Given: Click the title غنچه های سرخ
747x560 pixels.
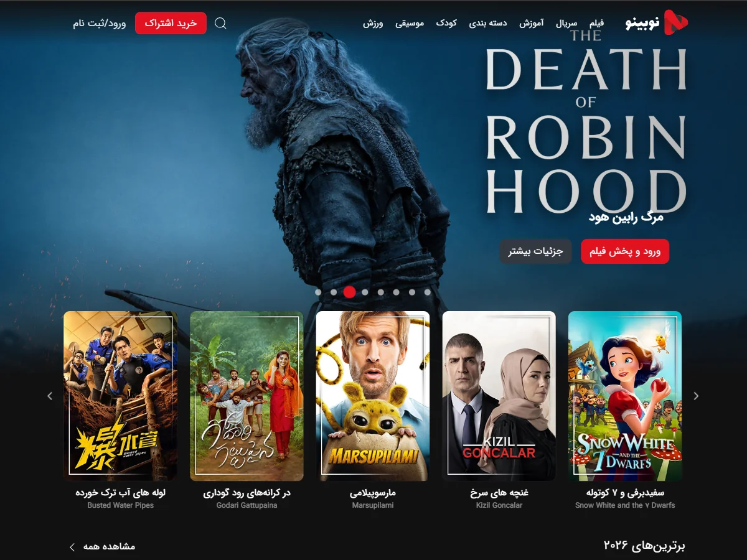Looking at the screenshot, I should pyautogui.click(x=499, y=493).
